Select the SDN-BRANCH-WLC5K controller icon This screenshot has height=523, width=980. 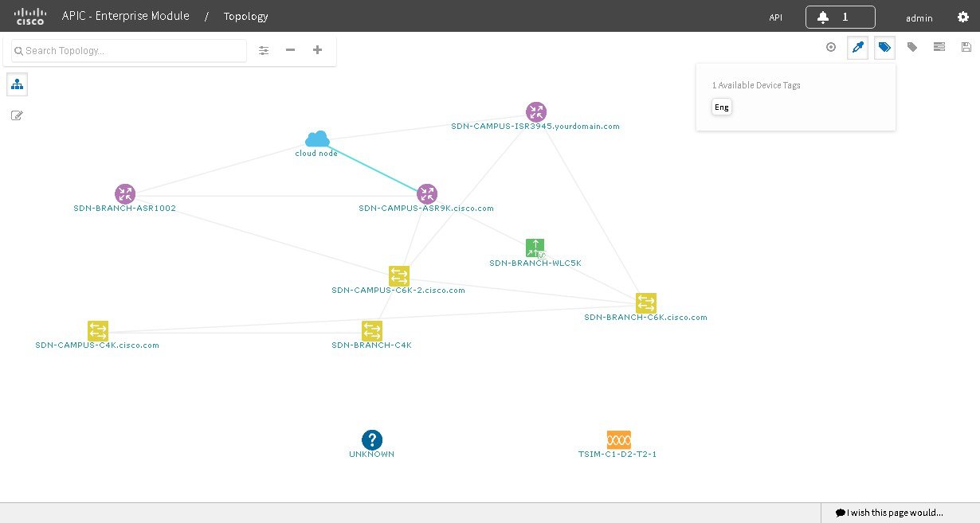tap(535, 248)
